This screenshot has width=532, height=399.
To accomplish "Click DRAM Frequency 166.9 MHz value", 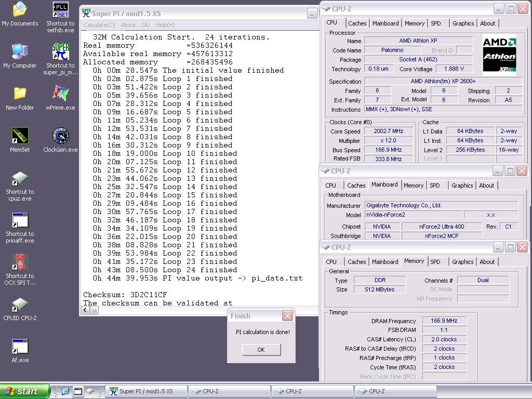I will click(x=444, y=321).
